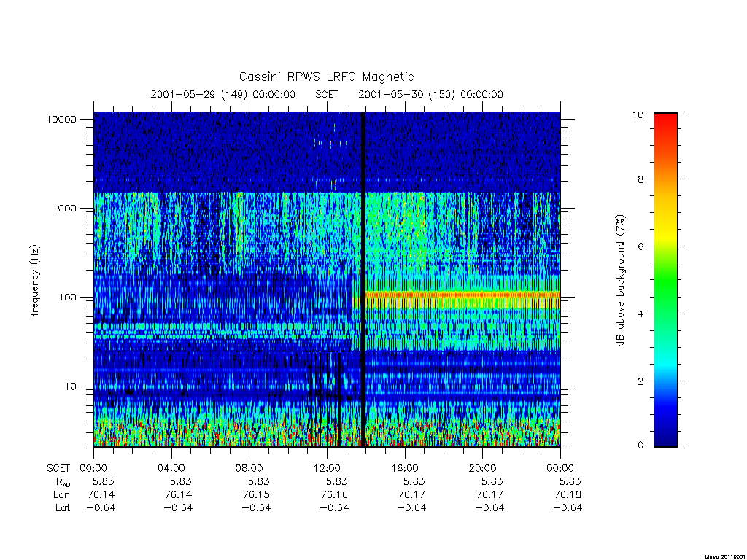Click the black data-gap stripe in the spectrogram
This screenshot has width=747, height=560.
click(x=363, y=280)
